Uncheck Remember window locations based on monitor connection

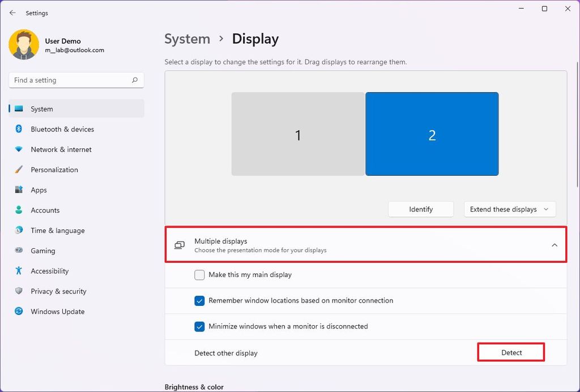199,300
